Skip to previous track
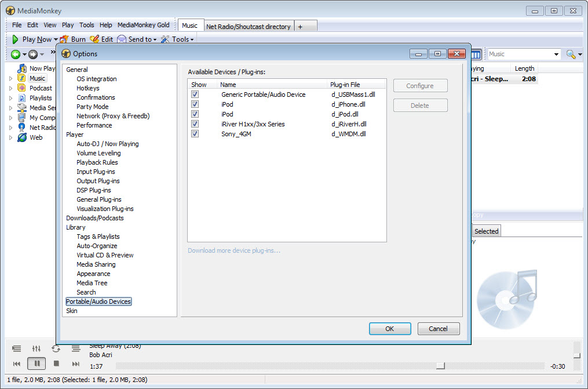This screenshot has height=389, width=588. click(x=17, y=363)
